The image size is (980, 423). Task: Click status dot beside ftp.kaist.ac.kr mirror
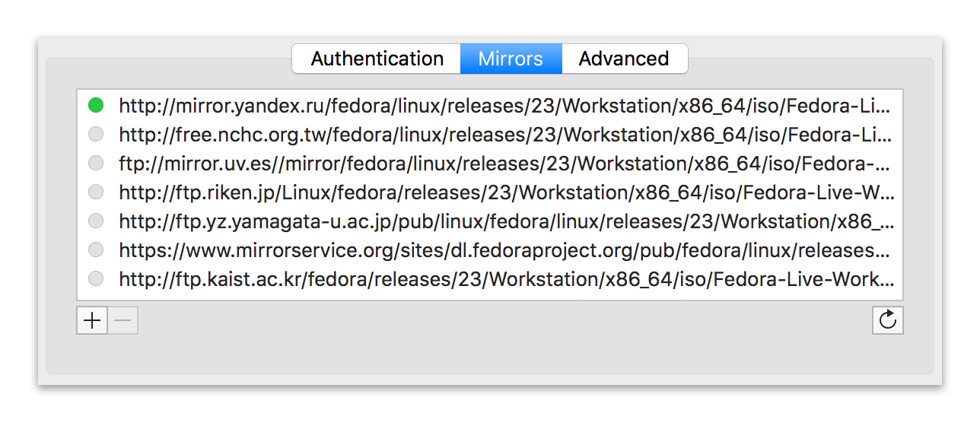[x=96, y=279]
